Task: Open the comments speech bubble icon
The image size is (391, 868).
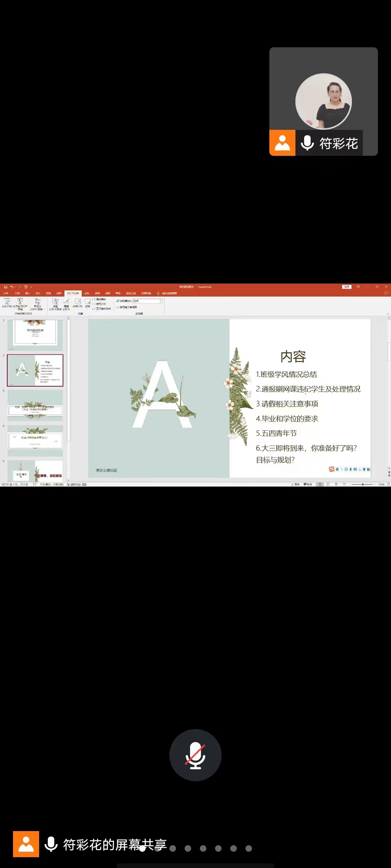Action: (x=386, y=293)
